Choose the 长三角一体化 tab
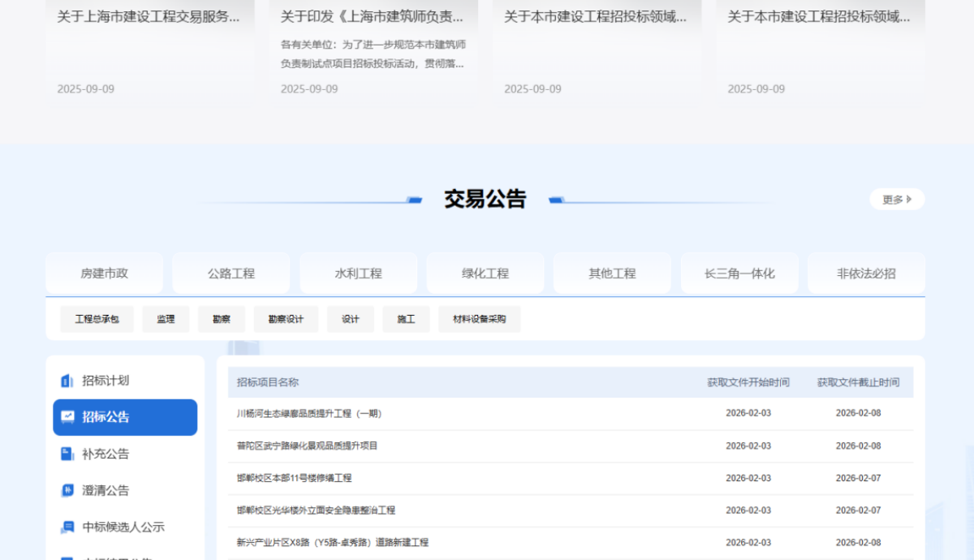 tap(739, 274)
